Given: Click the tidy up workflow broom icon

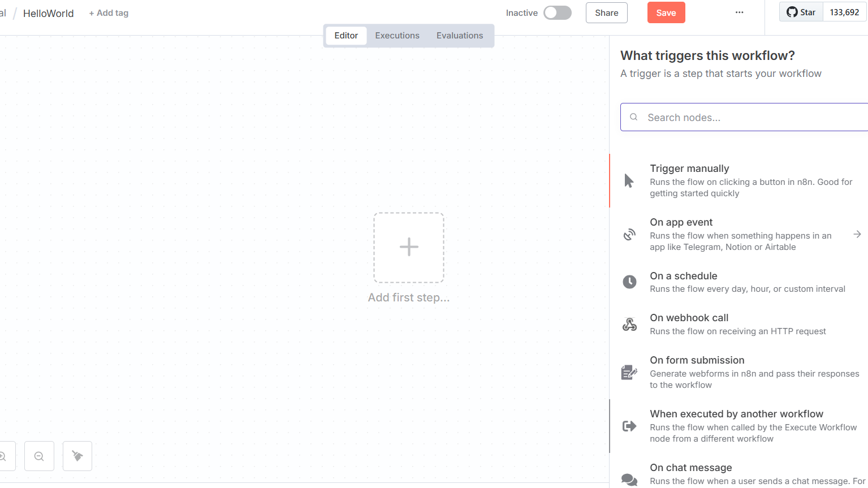Looking at the screenshot, I should coord(77,456).
